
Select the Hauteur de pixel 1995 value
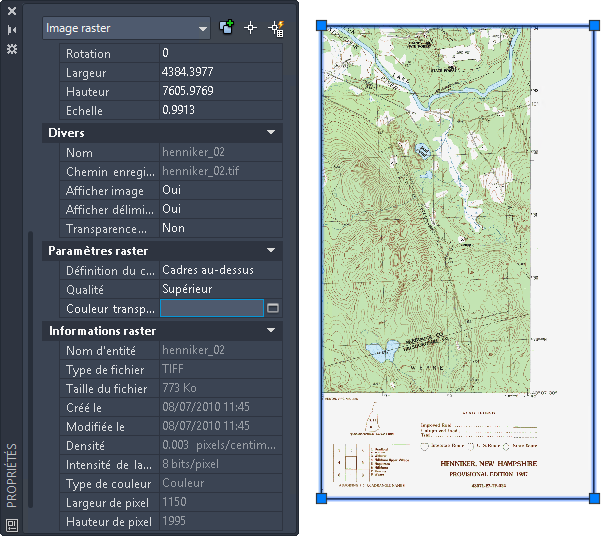[x=221, y=521]
